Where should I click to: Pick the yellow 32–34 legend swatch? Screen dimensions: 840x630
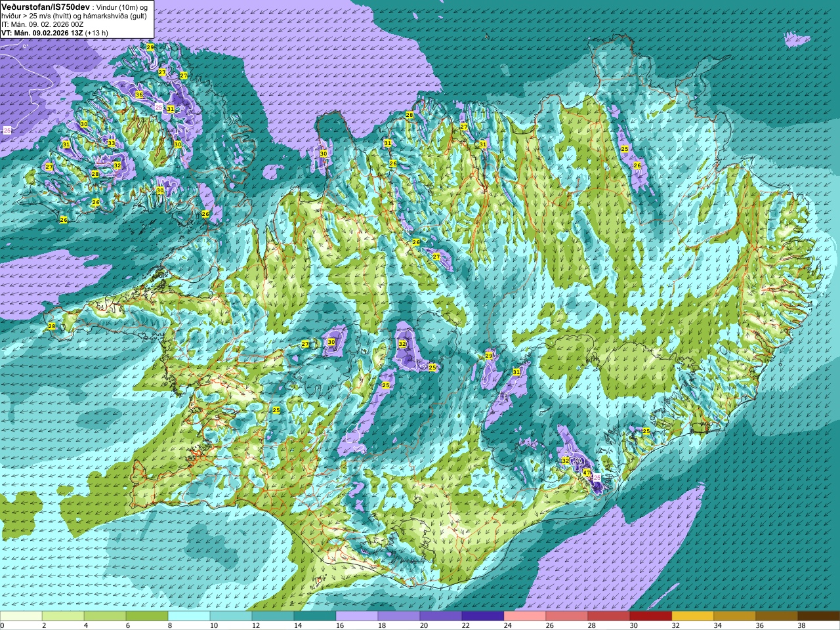693,616
